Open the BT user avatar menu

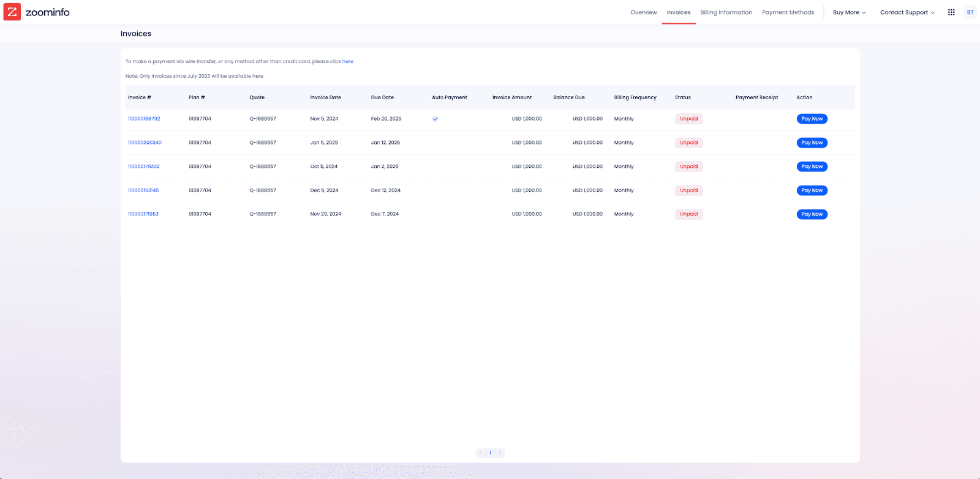970,12
